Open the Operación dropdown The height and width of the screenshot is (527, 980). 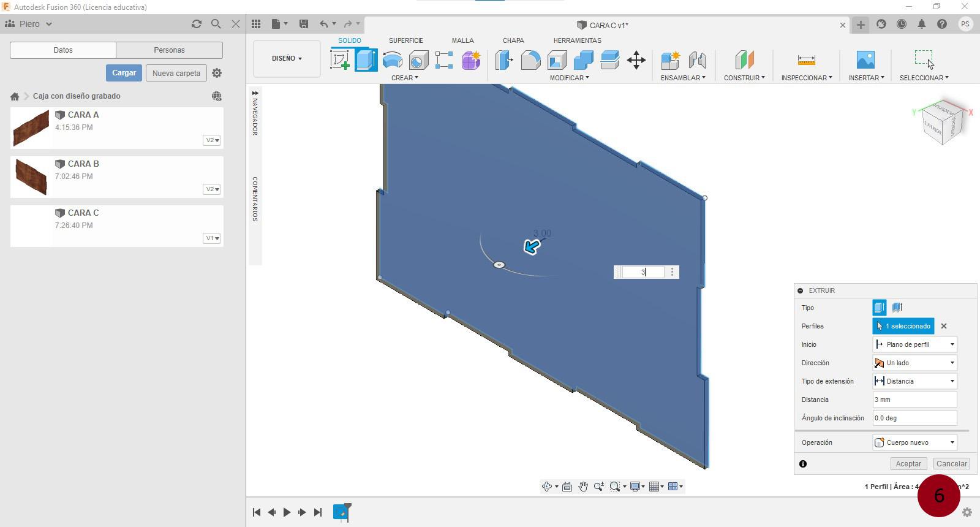coord(914,442)
